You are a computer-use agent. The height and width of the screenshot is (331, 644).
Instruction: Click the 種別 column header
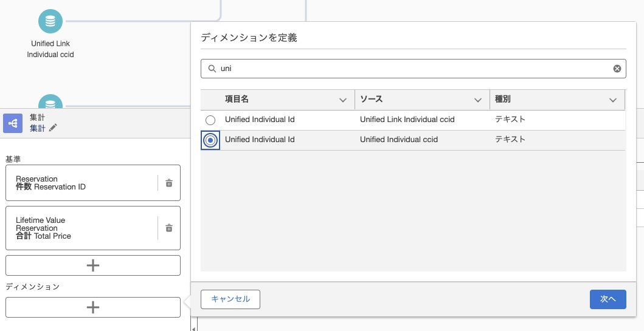(x=557, y=99)
